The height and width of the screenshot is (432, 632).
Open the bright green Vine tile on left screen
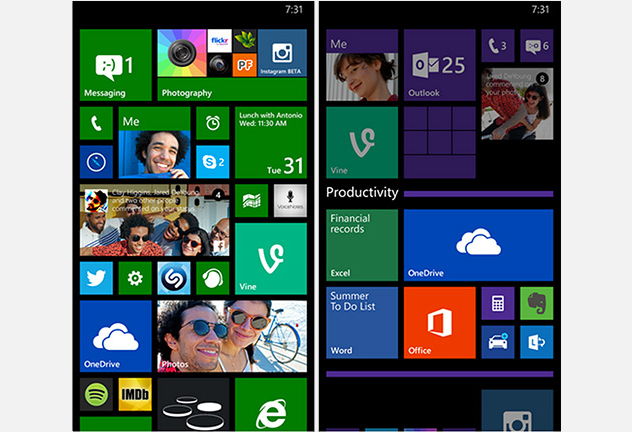(271, 259)
